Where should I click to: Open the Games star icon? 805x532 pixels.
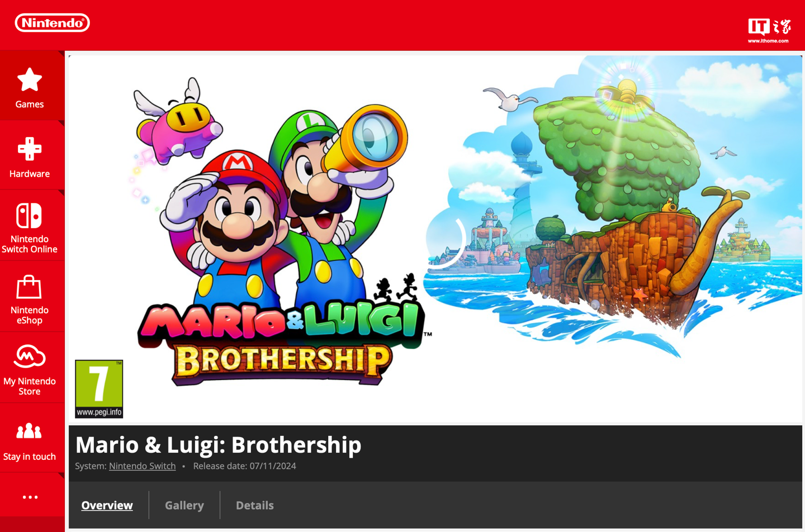click(x=30, y=79)
